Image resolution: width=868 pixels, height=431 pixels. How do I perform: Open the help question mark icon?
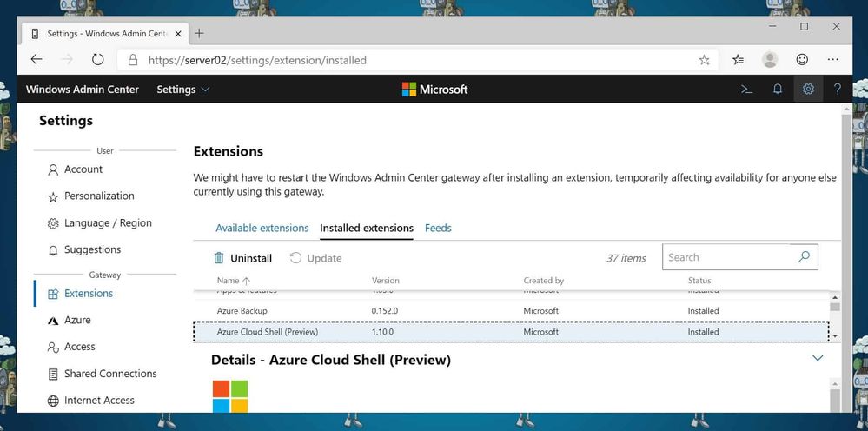tap(838, 89)
